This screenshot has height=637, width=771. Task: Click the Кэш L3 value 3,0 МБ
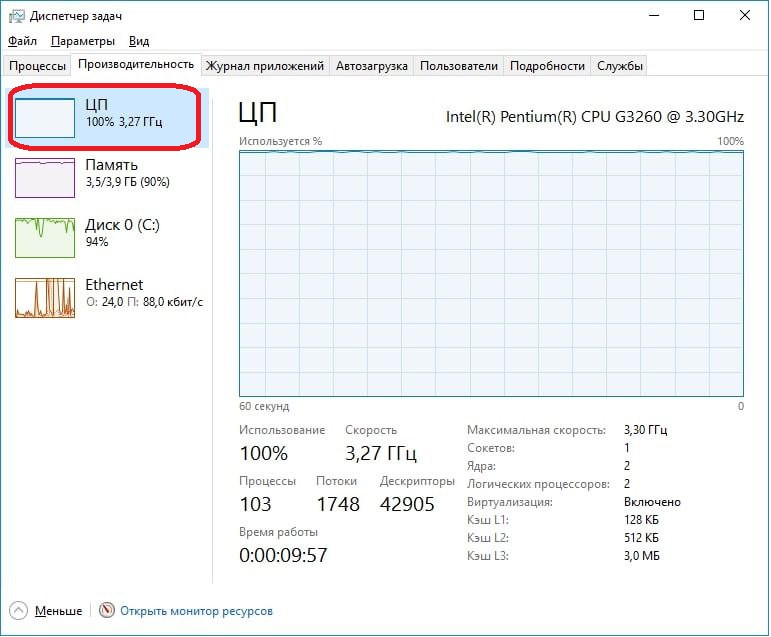point(642,556)
